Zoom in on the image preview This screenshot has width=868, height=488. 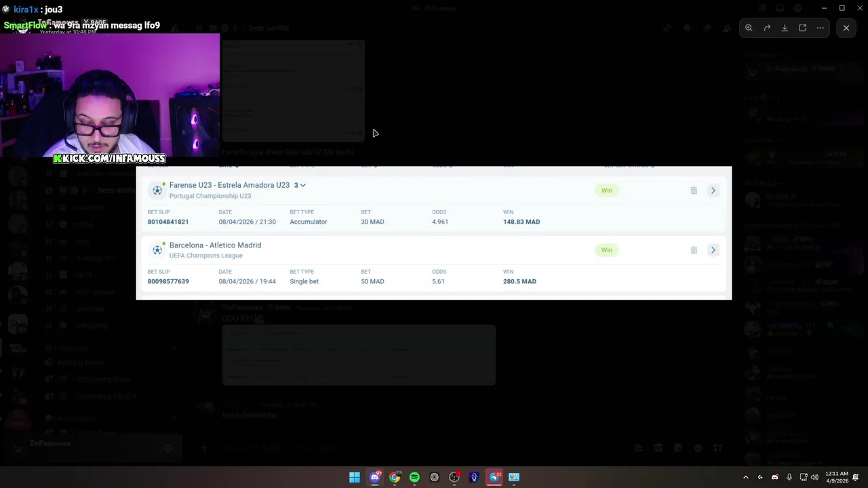pos(749,28)
